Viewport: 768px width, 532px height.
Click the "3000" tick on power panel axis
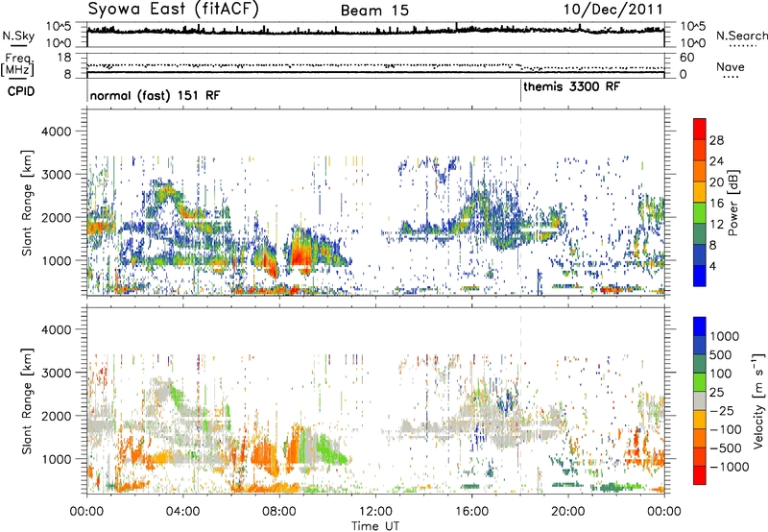pyautogui.click(x=56, y=175)
